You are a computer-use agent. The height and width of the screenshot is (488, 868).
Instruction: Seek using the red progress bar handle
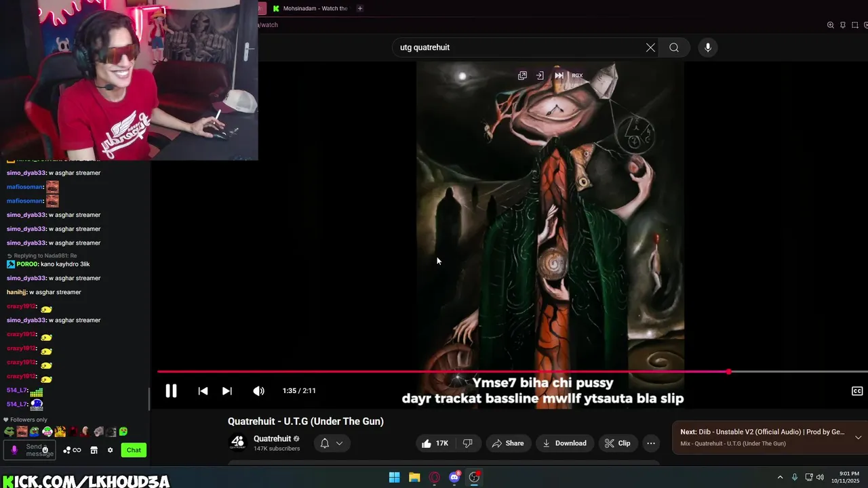[x=729, y=371]
